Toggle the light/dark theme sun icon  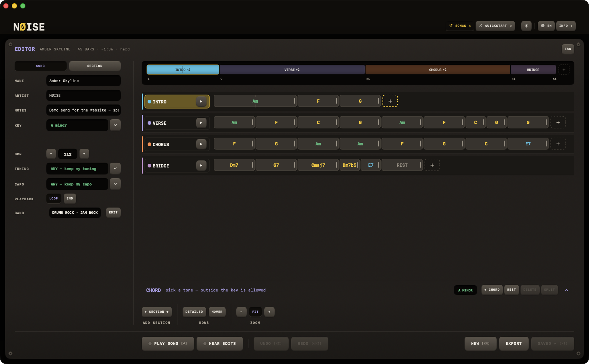(526, 26)
